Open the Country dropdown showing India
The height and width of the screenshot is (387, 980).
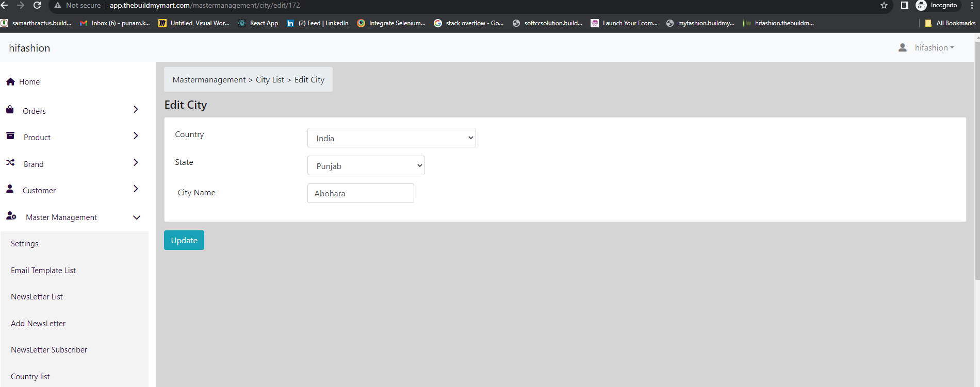tap(391, 138)
